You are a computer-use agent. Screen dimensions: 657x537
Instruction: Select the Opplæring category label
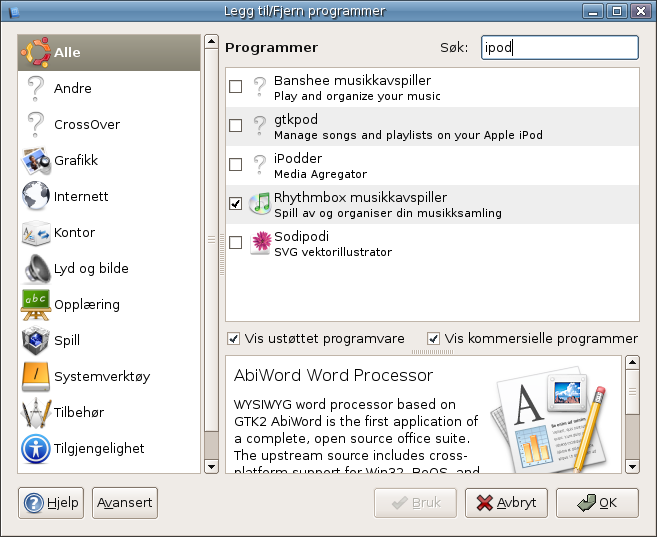click(87, 305)
